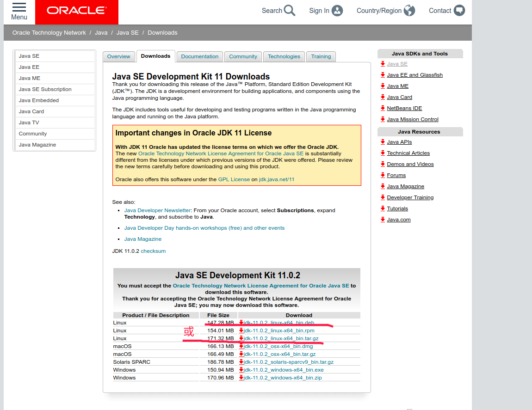532x410 pixels.
Task: Open Demos and Videos link
Action: tap(410, 164)
